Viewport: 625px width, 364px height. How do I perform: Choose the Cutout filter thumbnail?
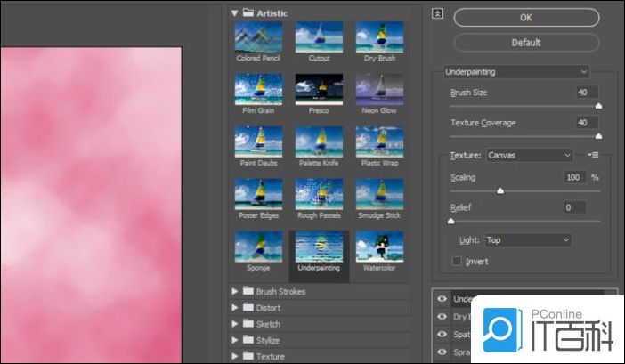point(319,37)
